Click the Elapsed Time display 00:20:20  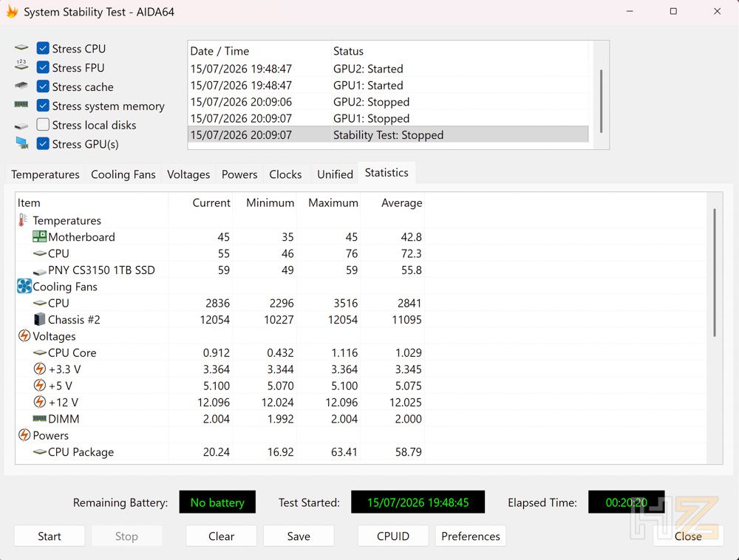[627, 502]
